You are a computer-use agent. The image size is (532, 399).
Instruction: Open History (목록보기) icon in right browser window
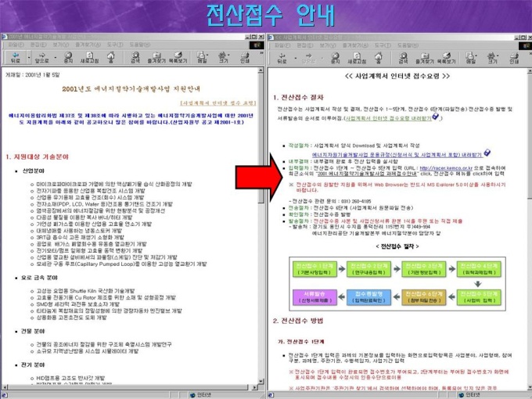click(446, 58)
